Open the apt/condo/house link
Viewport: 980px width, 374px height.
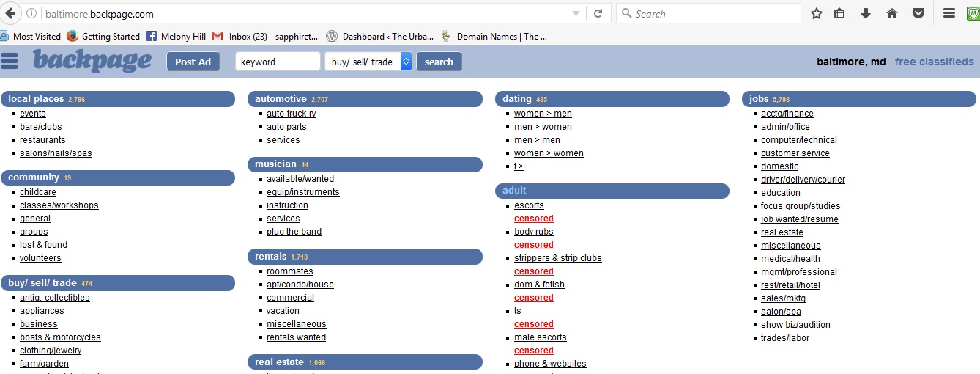point(300,285)
